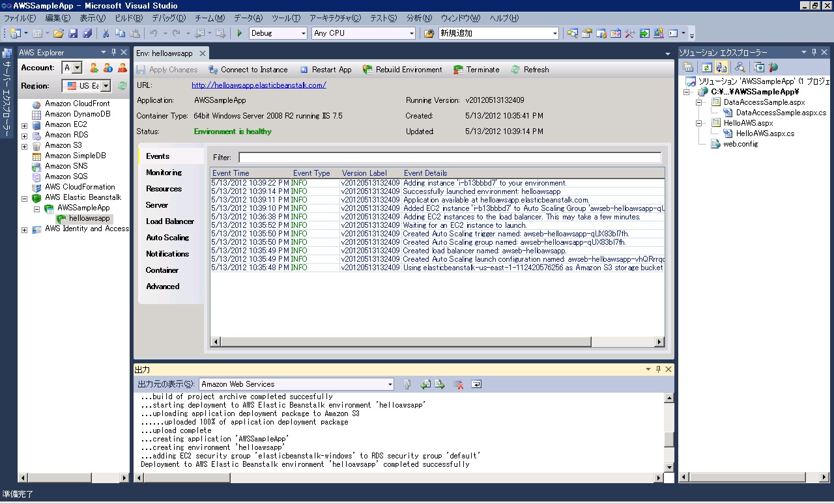Click the refresh icon next to Region
The height and width of the screenshot is (504, 834).
(x=122, y=86)
